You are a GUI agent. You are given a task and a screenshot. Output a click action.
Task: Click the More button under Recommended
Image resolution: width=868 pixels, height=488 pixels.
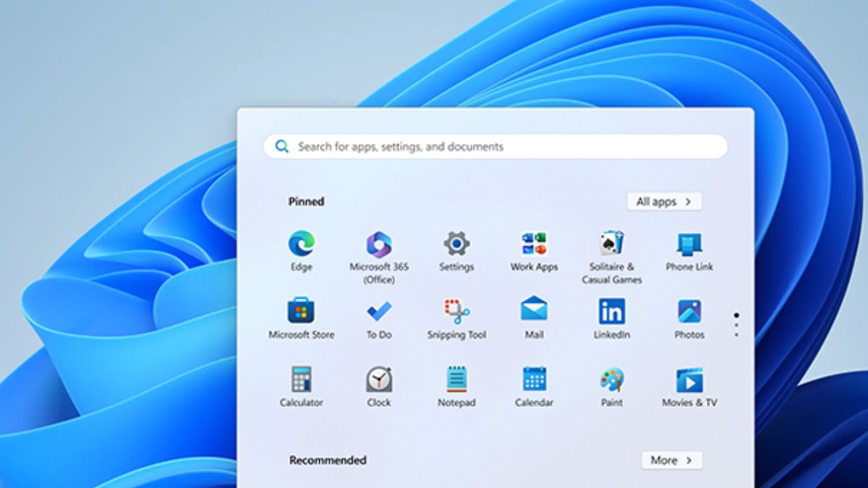point(672,460)
